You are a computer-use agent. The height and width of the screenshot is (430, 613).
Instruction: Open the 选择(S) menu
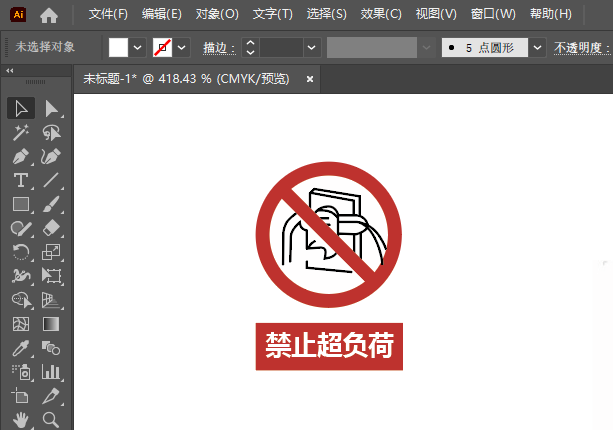pos(326,14)
